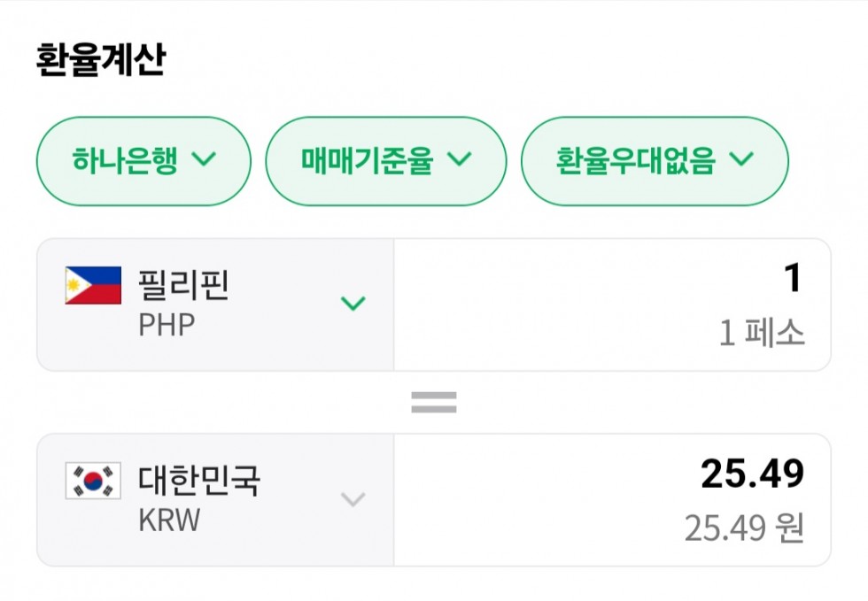
Task: Click the 환율계산 heading
Action: coord(100,59)
